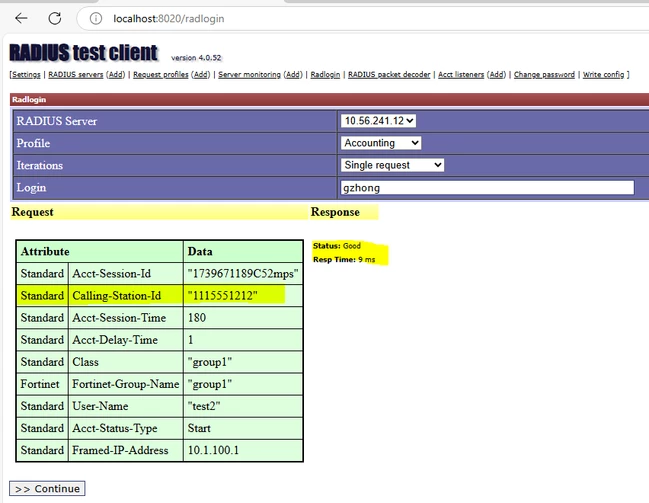649x503 pixels.
Task: Click the Data column header
Action: 243,251
